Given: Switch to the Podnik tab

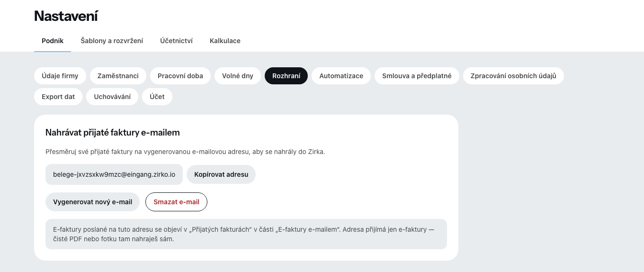Looking at the screenshot, I should pyautogui.click(x=53, y=41).
